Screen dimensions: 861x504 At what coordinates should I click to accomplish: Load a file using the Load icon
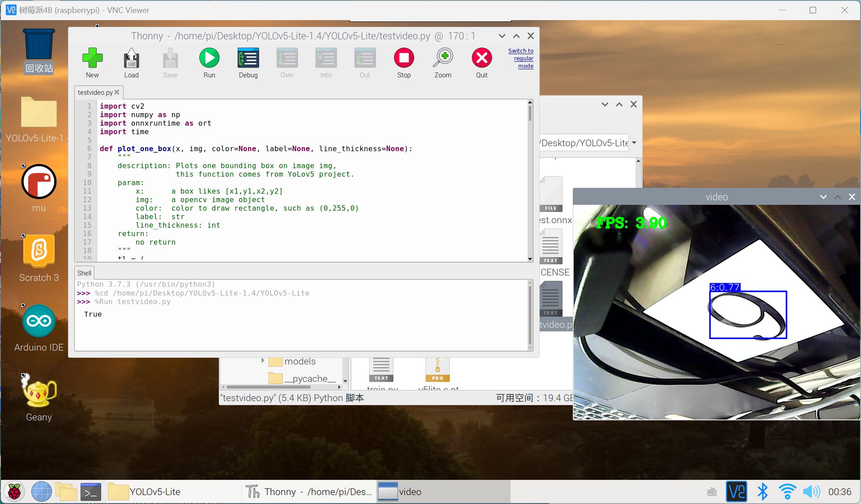click(x=131, y=63)
